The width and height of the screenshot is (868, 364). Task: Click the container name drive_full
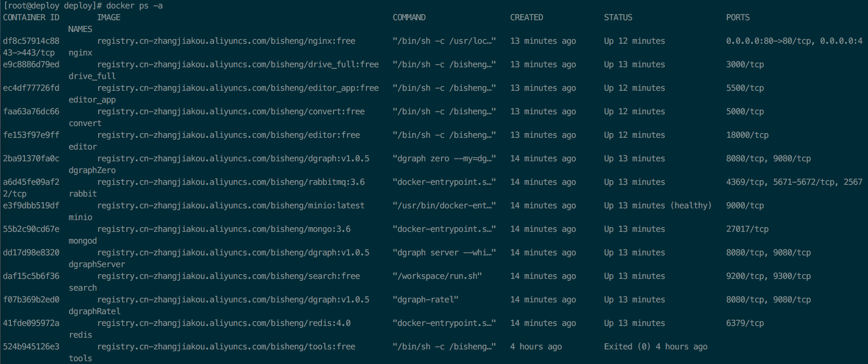[92, 76]
